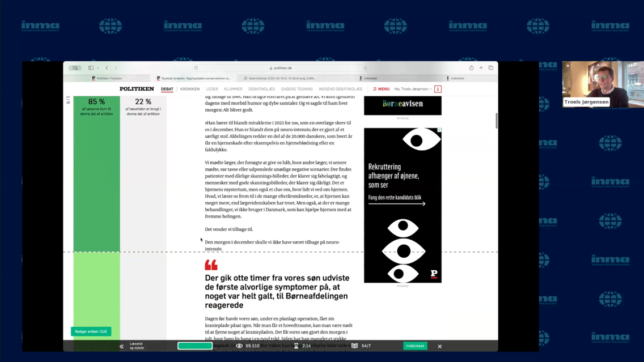Expand the Hej, Troels Jørgensen account dropdown
This screenshot has width=644, height=362.
click(413, 89)
